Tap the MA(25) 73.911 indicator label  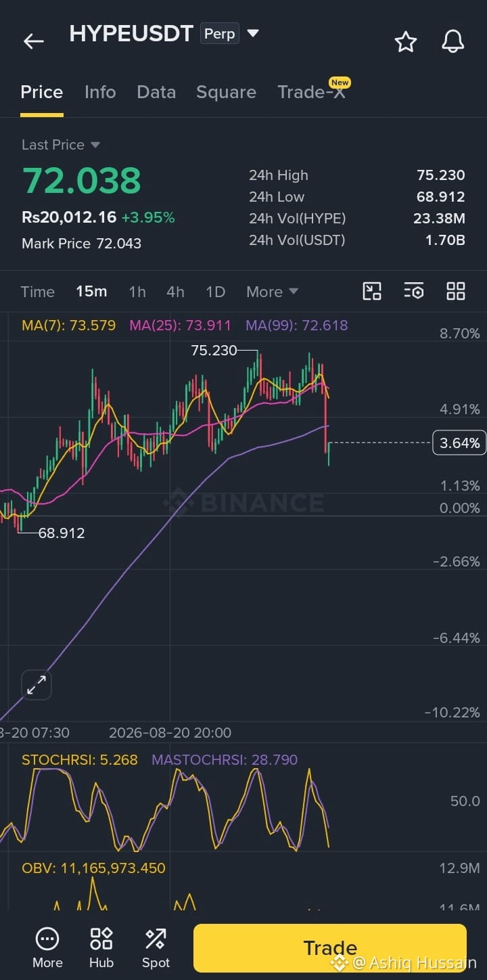[180, 326]
